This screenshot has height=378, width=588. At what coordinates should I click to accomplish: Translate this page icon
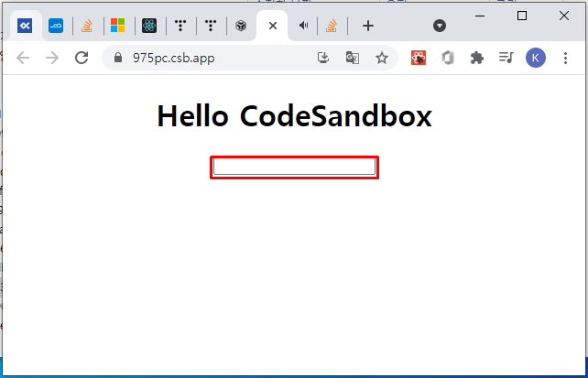click(353, 58)
